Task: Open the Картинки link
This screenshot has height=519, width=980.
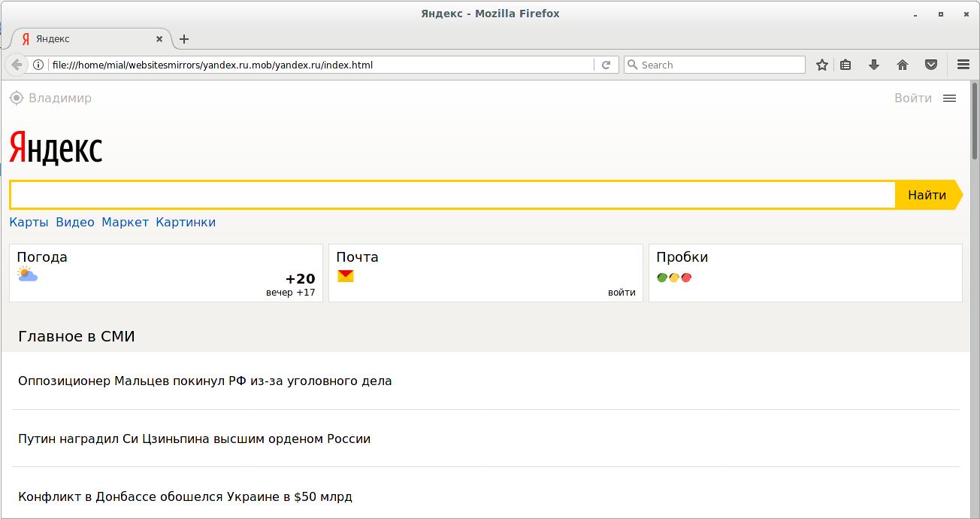Action: pos(186,222)
